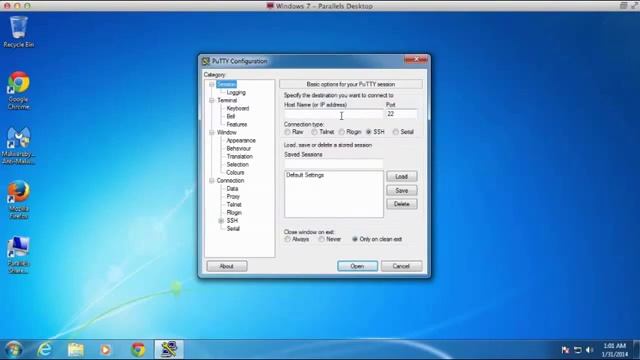
Task: Click the Delete session button
Action: click(x=402, y=204)
